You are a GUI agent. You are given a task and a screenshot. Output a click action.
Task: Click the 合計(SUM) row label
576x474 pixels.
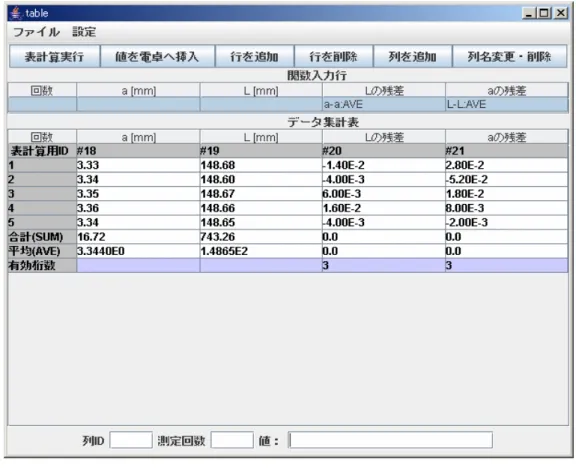pos(42,237)
